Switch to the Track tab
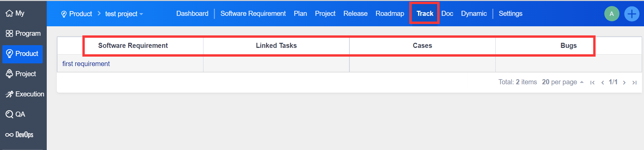Screen dimensions: 644x150 [x=425, y=13]
